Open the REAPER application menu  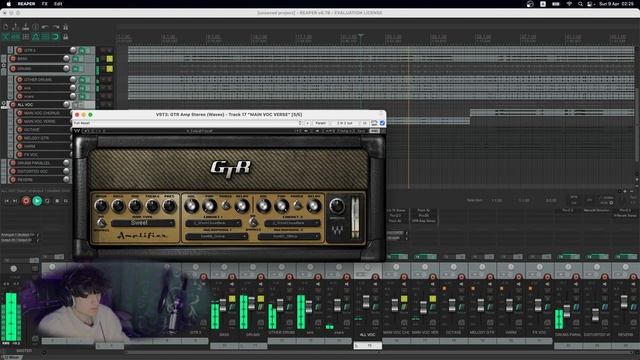(27, 4)
